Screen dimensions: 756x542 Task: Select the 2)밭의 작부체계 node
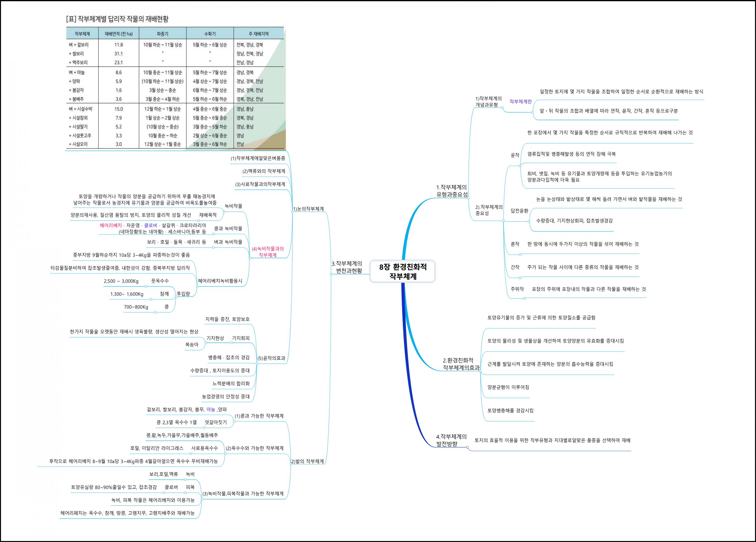(307, 461)
